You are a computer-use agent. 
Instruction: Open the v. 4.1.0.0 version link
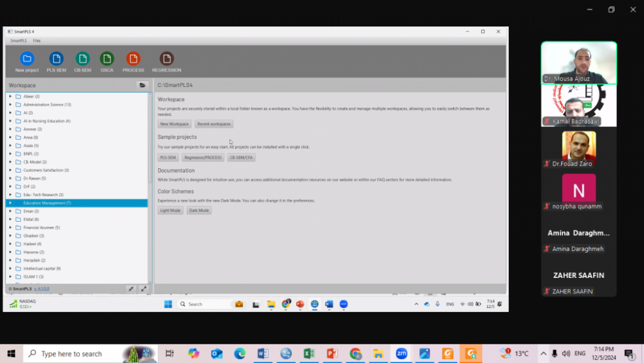tap(41, 289)
